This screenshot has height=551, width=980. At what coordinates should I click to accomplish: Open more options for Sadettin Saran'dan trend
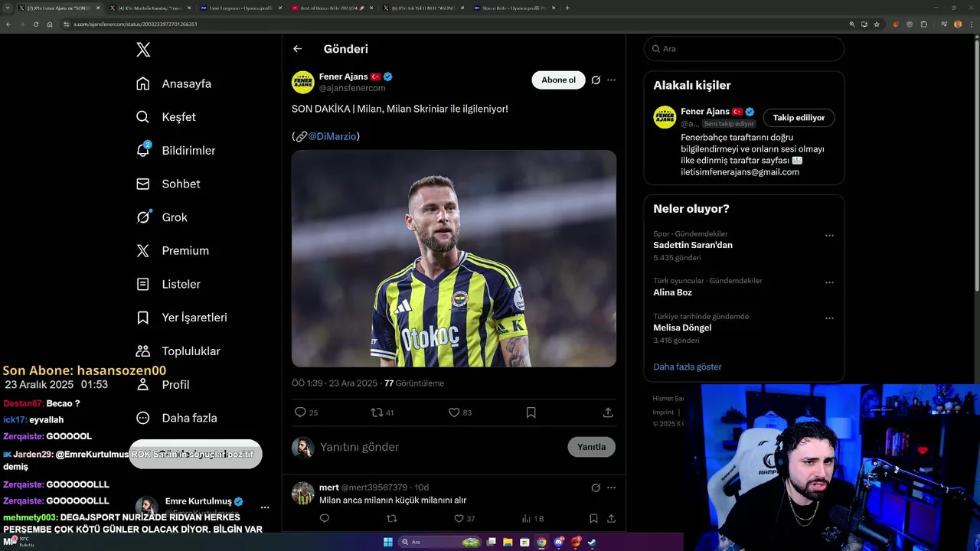click(829, 236)
